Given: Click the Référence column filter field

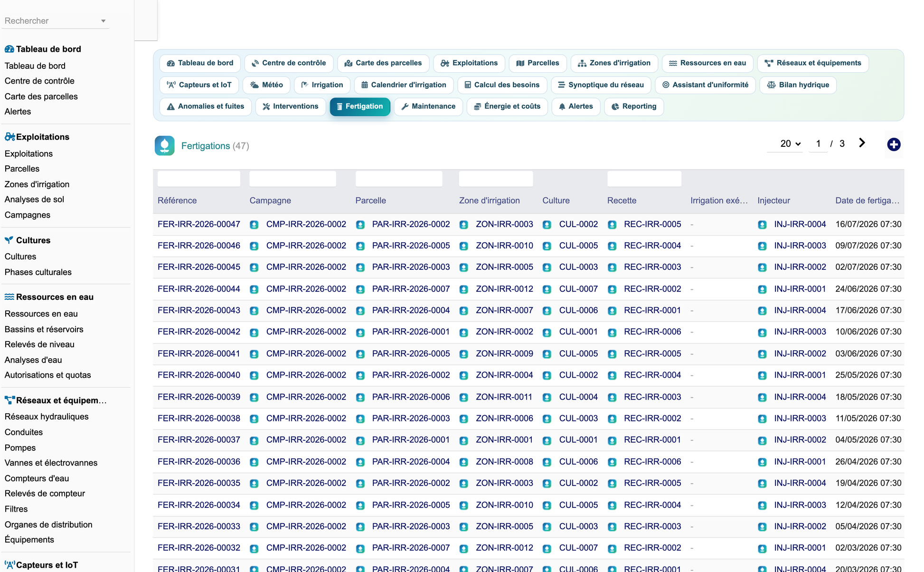Looking at the screenshot, I should 198,179.
